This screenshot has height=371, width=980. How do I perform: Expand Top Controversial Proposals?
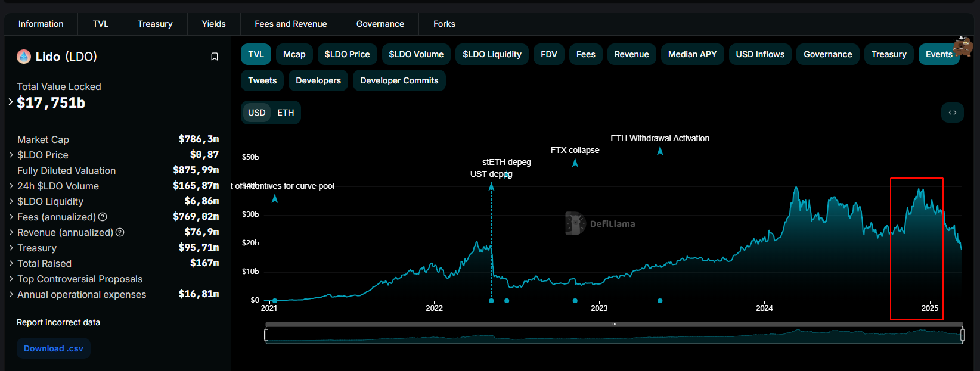tap(11, 279)
